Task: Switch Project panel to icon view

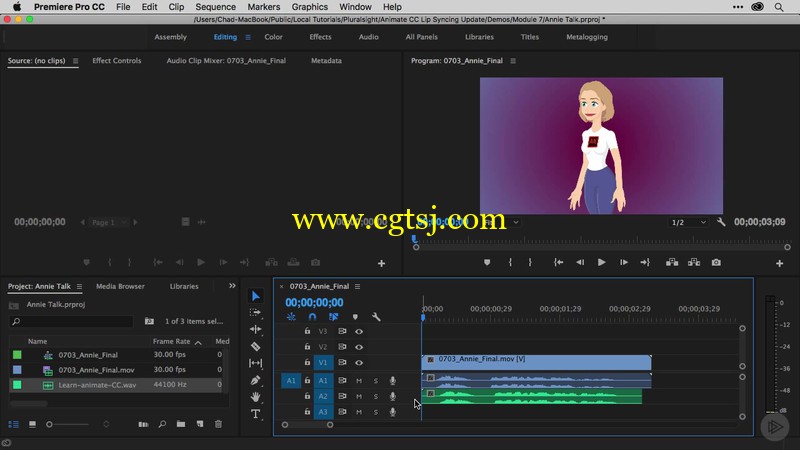Action: (32, 424)
